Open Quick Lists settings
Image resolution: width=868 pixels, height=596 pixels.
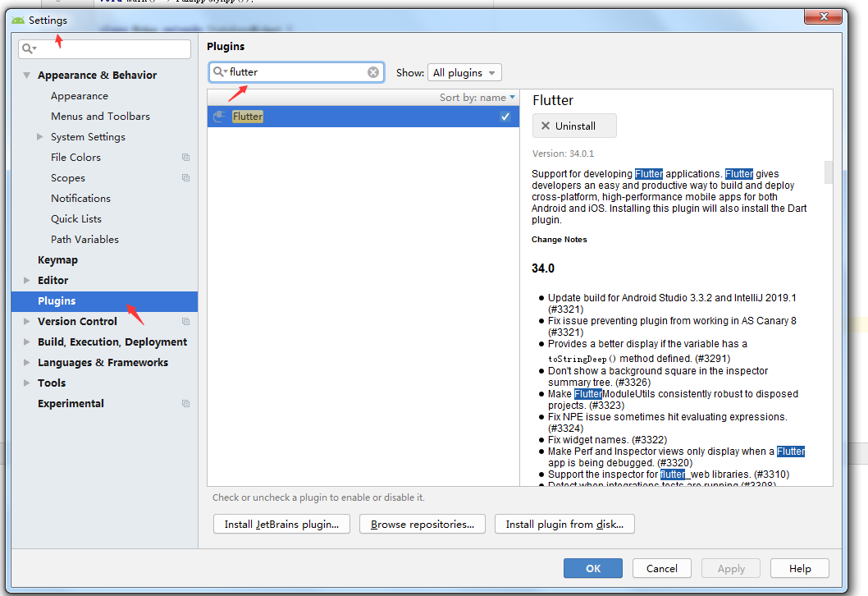(76, 219)
